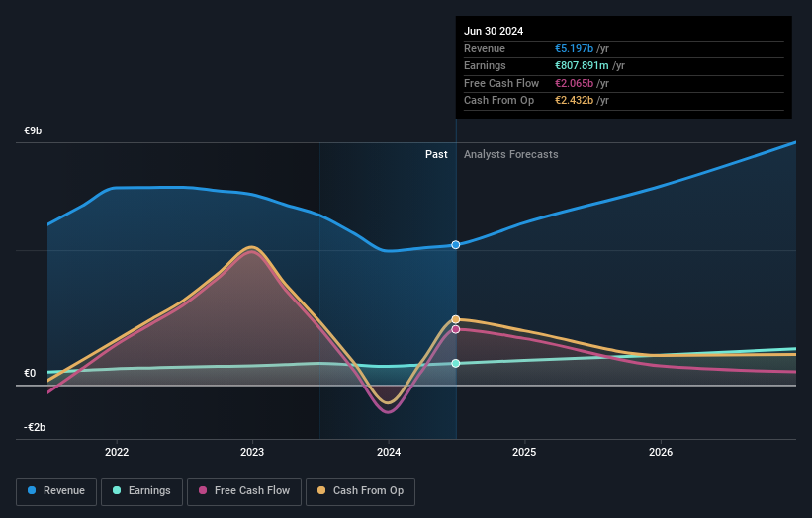Click the Free Cash Flow label in tooltip

click(501, 83)
